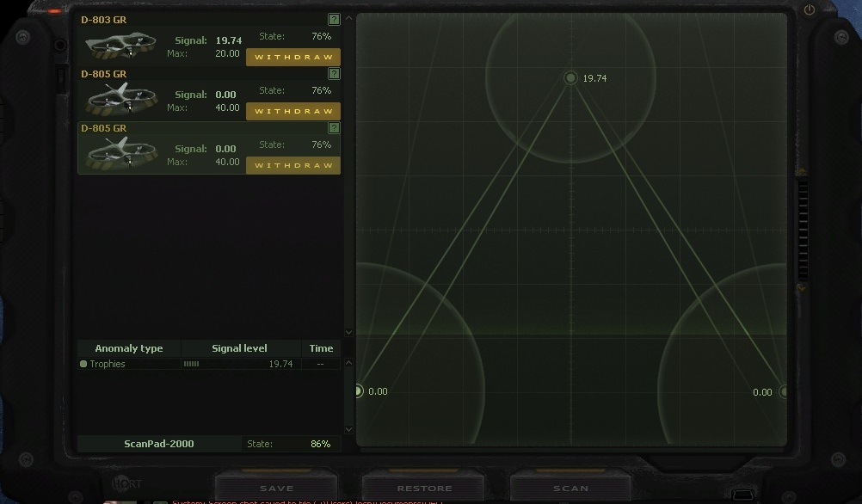Image resolution: width=862 pixels, height=504 pixels.
Task: Open help for the D-803 GR probe
Action: coord(334,20)
